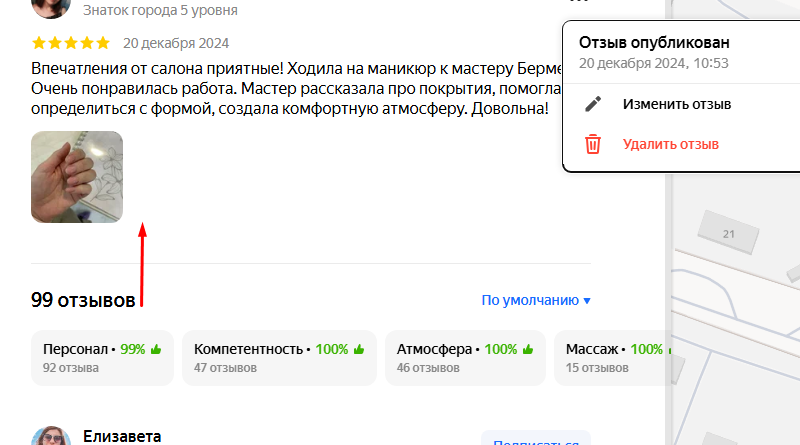Click the red trash bin icon
Screen dimensions: 800x445
[x=593, y=144]
